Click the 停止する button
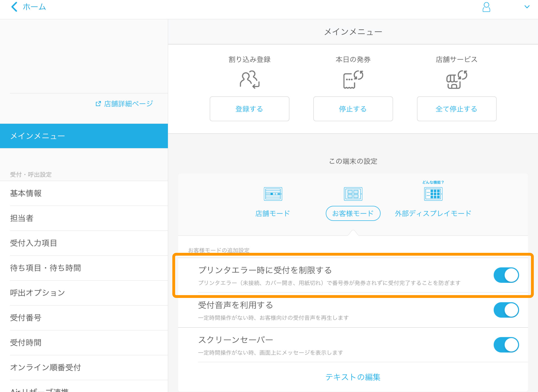The image size is (538, 392). (x=353, y=109)
